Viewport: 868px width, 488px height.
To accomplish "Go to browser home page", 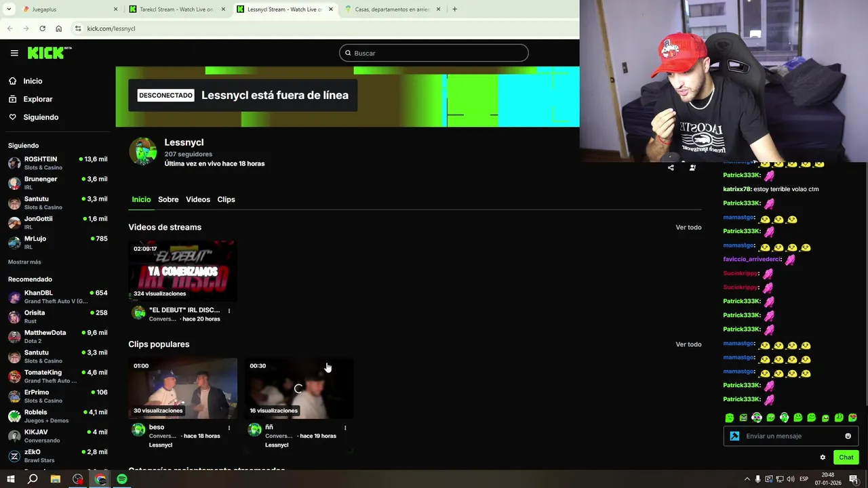I will (x=58, y=28).
